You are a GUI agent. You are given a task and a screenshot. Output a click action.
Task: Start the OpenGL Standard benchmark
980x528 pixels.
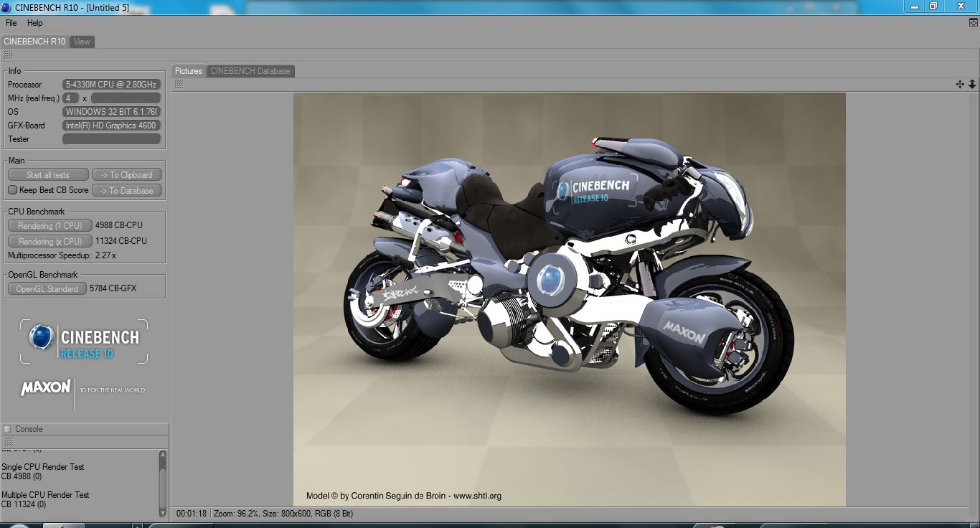click(47, 288)
